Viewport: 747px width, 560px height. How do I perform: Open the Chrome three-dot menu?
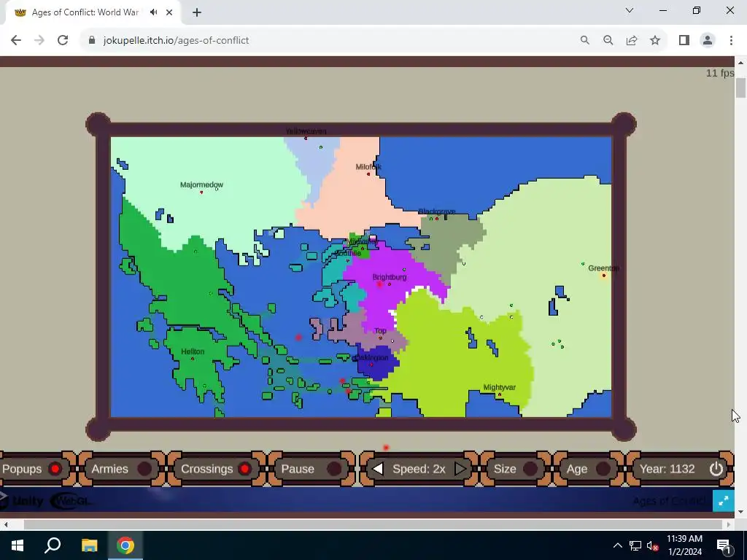click(731, 41)
